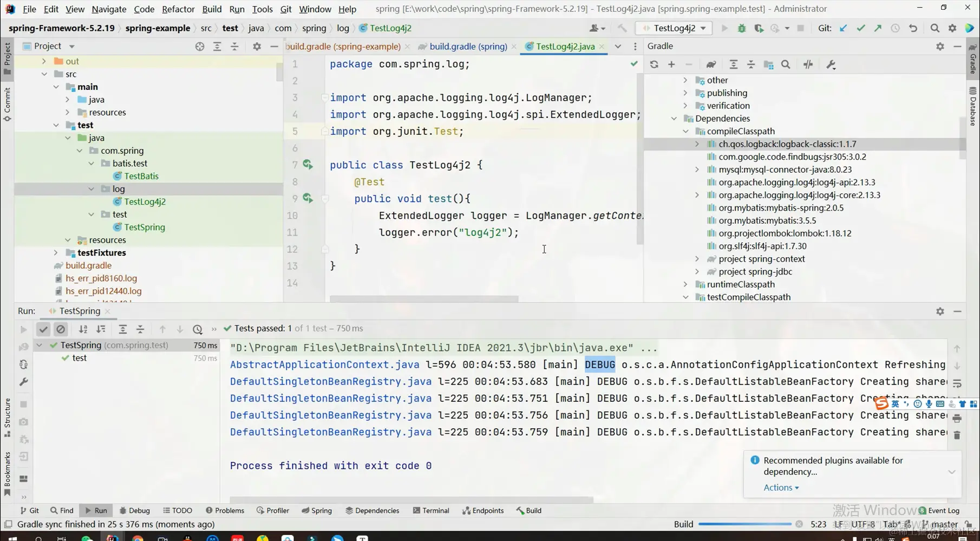Rollback changes with undo icon
980x541 pixels.
pos(913,28)
